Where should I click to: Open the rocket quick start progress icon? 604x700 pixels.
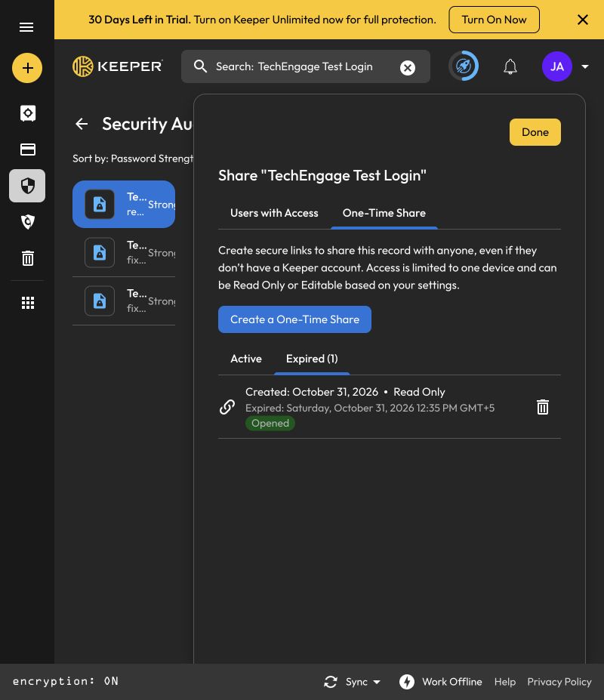tap(464, 66)
